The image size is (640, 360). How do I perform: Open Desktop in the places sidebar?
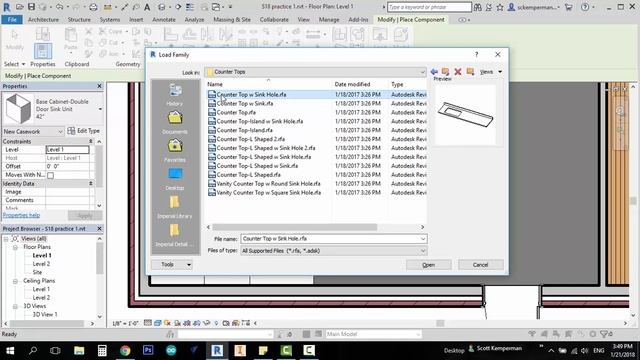175,179
